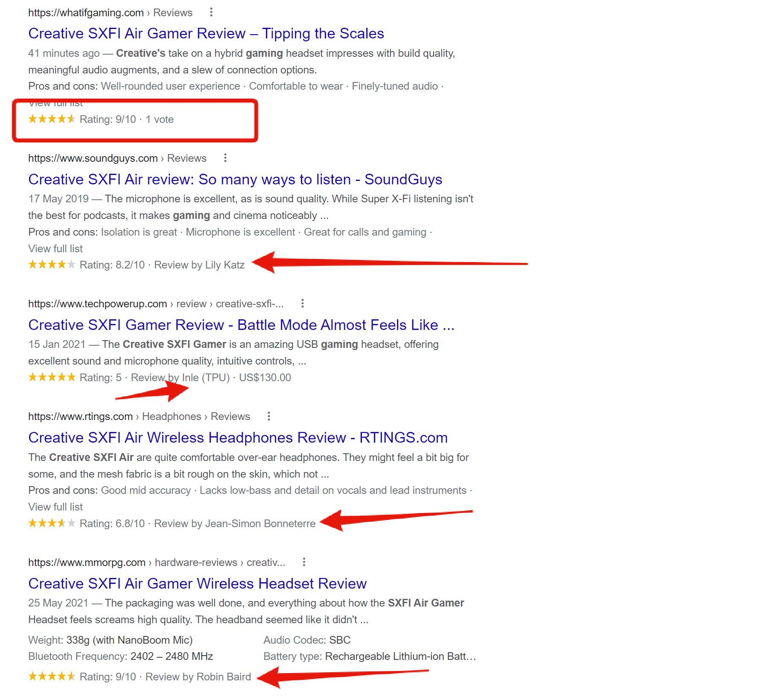Expand 'View full list' under soundguys result
Screen dimensions: 761x700
[55, 249]
